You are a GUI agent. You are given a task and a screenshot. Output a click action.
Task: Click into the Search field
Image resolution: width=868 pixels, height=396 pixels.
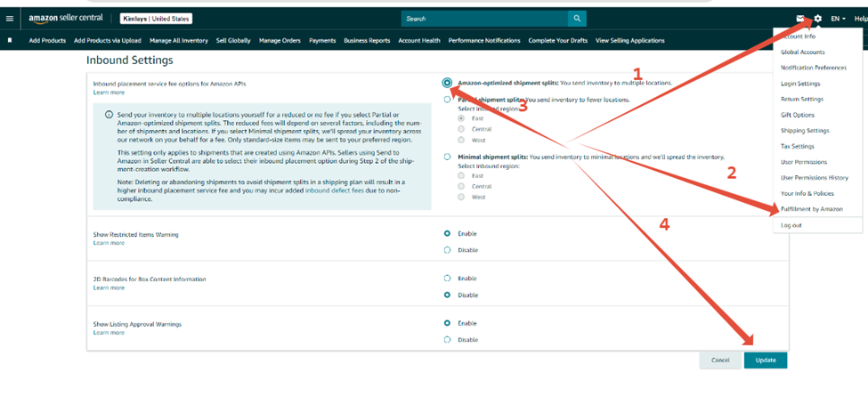click(485, 19)
